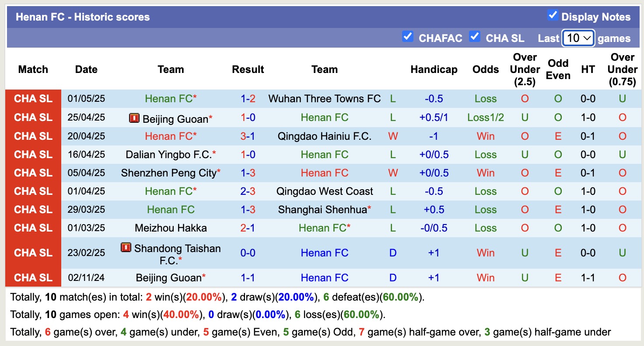644x346 pixels.
Task: Click the 1-3 result against Shenzhen Peng City
Action: click(x=248, y=173)
